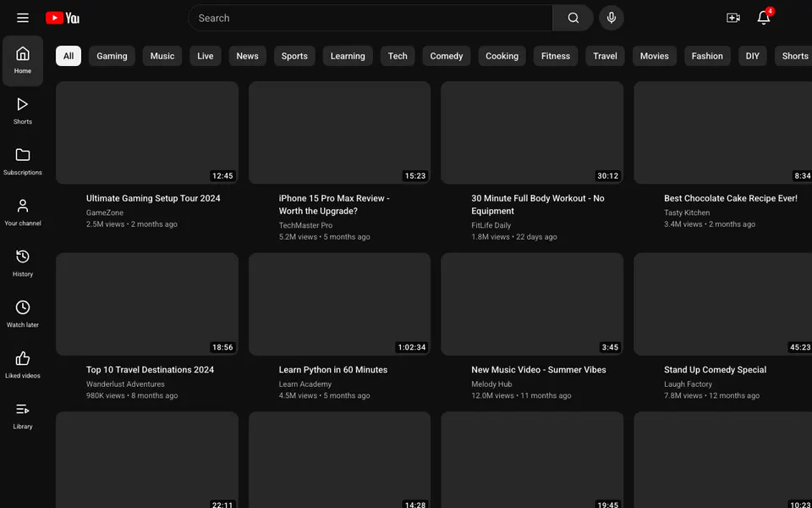Select the Live filter chip
This screenshot has width=812, height=508.
click(x=205, y=56)
